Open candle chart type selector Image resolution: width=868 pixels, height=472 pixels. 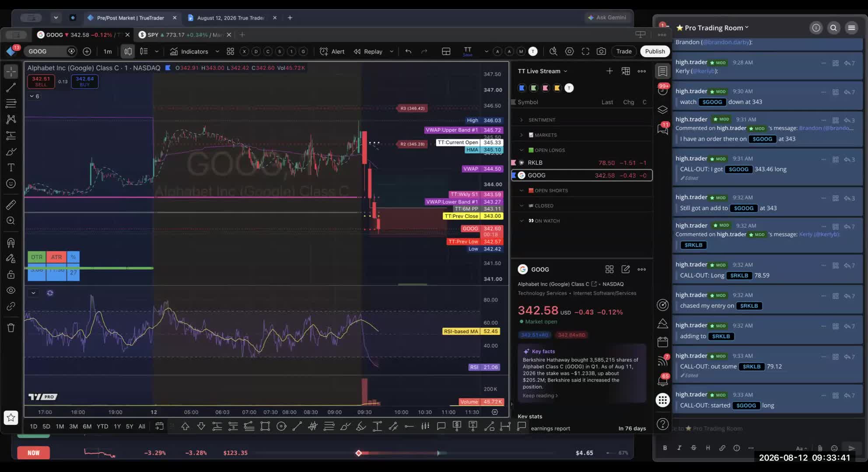point(128,51)
